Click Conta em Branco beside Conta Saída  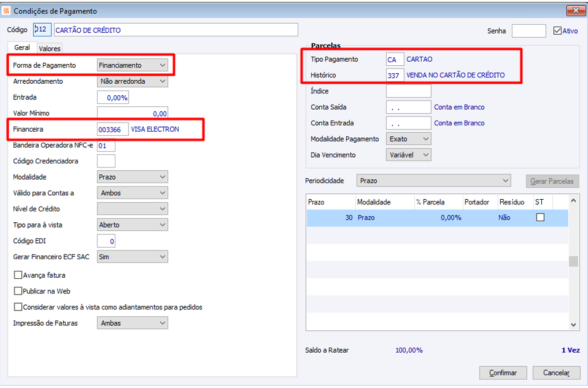[459, 107]
